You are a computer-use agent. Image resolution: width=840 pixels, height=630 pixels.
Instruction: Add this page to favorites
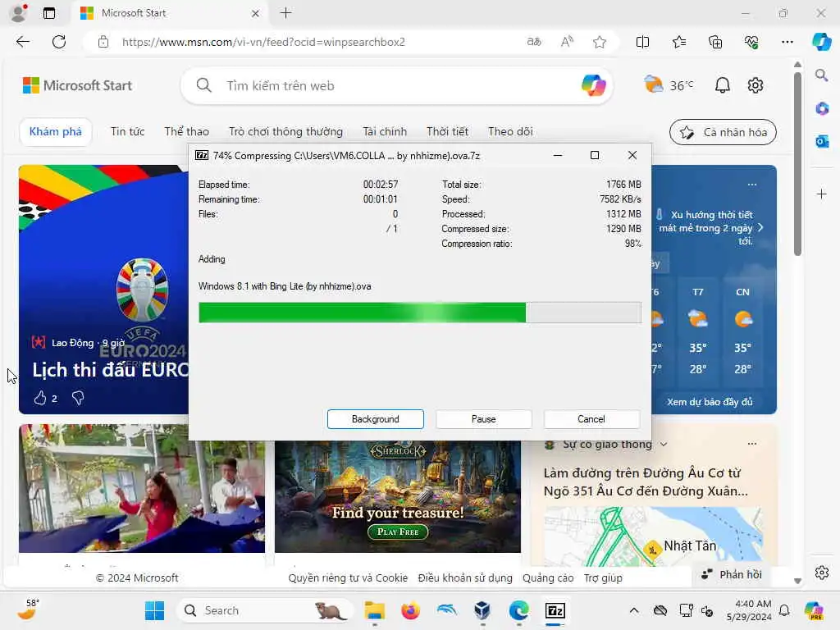[600, 42]
